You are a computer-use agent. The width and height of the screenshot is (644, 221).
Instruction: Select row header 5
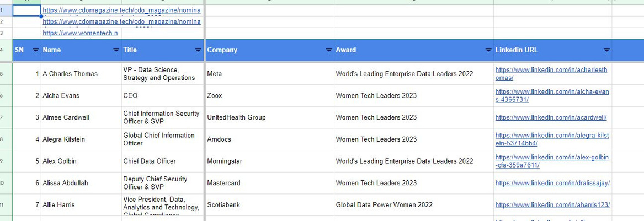tap(6, 74)
